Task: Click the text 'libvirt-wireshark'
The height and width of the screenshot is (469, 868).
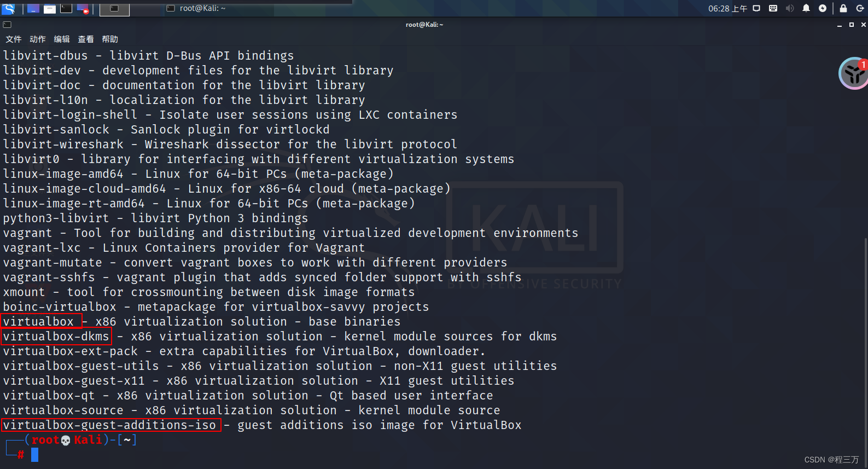Action: coord(63,144)
